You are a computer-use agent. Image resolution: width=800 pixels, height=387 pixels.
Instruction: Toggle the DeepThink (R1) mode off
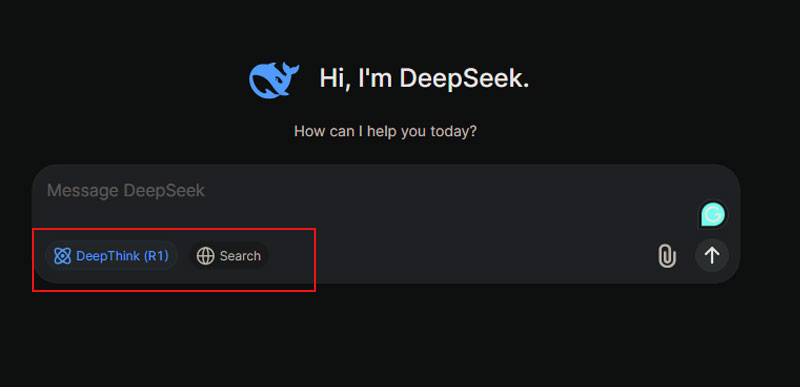pos(111,256)
